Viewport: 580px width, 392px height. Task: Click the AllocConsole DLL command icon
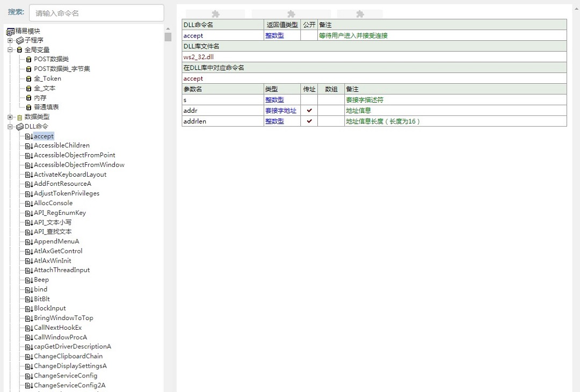tap(29, 204)
